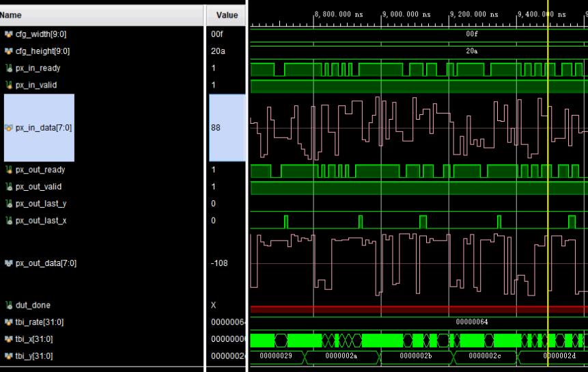Click the tbi_rate[31:0] bus icon

[x=9, y=322]
